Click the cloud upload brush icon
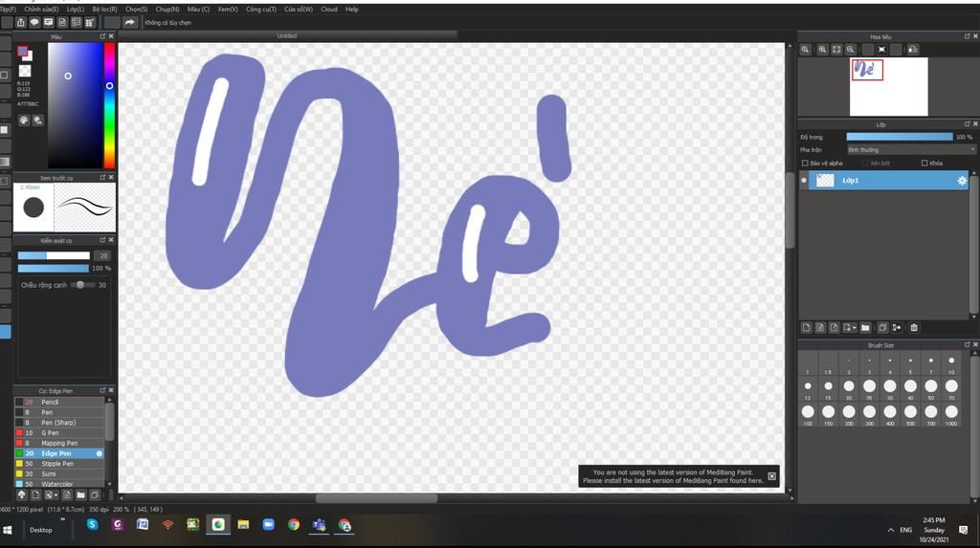Image resolution: width=980 pixels, height=548 pixels. (x=21, y=494)
